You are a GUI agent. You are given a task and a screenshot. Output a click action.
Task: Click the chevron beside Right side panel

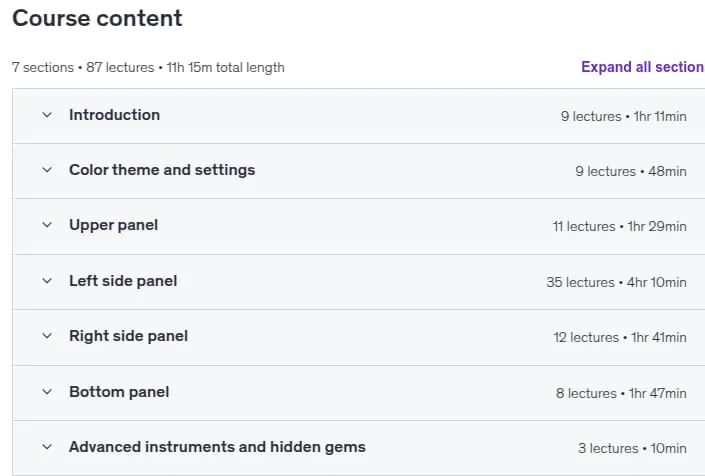click(x=47, y=336)
